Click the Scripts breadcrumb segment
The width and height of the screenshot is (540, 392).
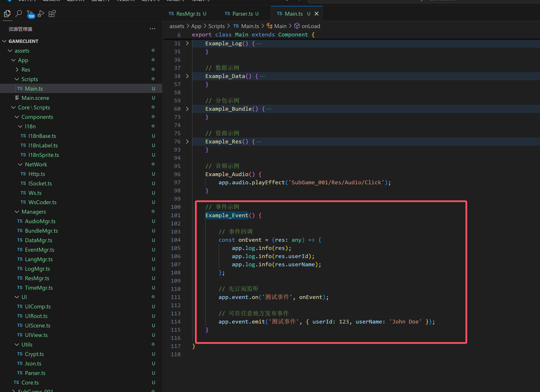coord(216,26)
